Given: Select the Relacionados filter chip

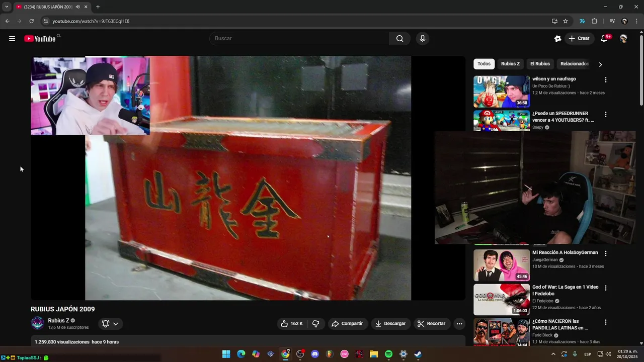Looking at the screenshot, I should pyautogui.click(x=575, y=64).
